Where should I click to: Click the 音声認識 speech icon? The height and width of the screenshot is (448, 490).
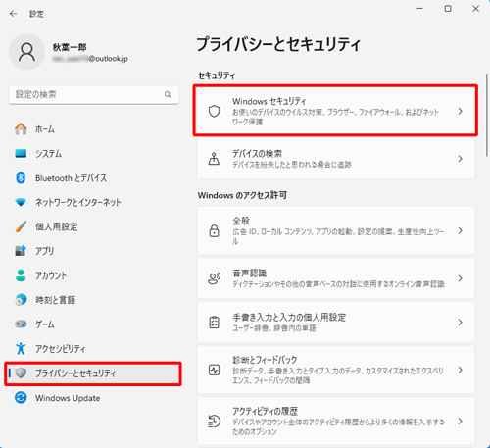pos(214,278)
